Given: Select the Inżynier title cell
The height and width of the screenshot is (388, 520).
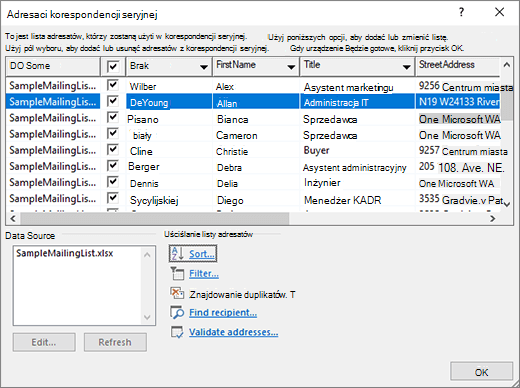Looking at the screenshot, I should (x=357, y=182).
